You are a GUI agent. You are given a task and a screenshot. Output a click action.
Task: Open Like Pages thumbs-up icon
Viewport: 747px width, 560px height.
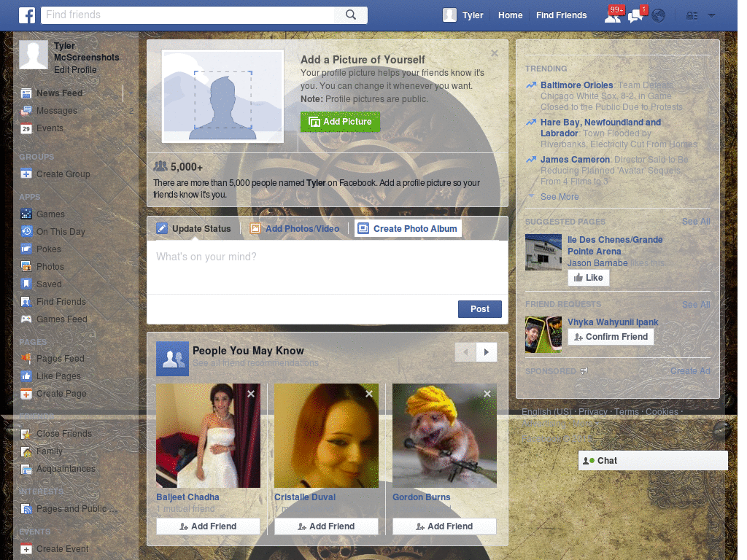(26, 376)
